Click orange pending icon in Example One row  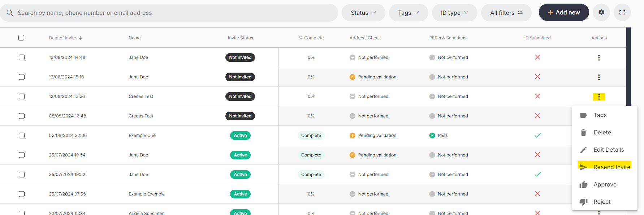[x=353, y=136]
